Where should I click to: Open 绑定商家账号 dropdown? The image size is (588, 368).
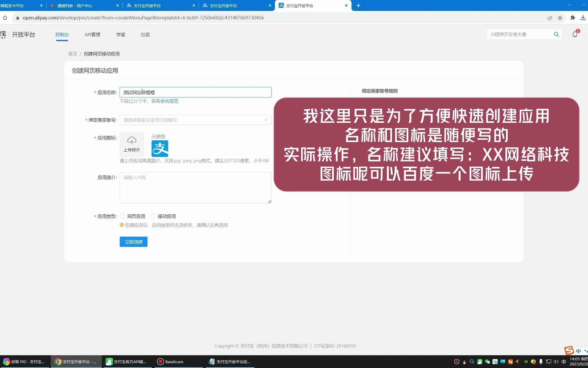(x=195, y=120)
